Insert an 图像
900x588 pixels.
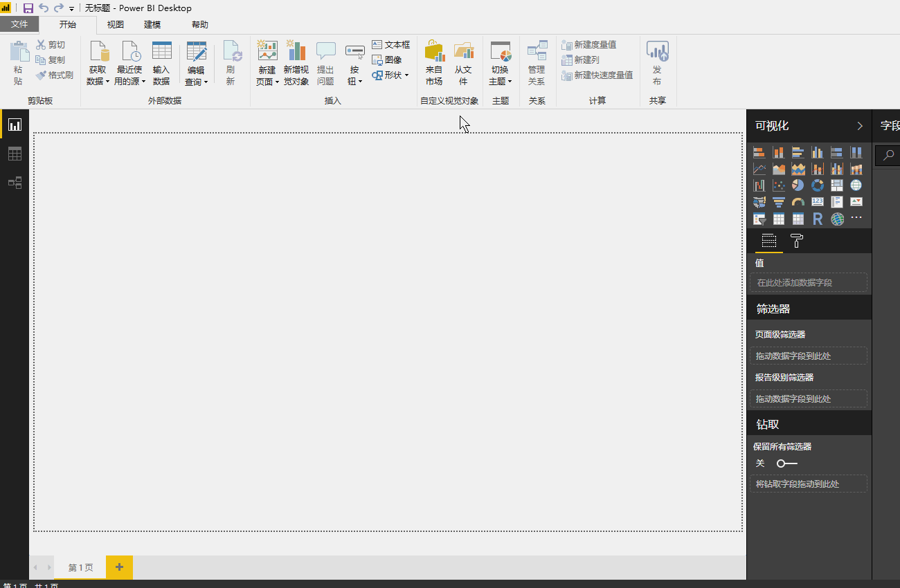click(387, 59)
